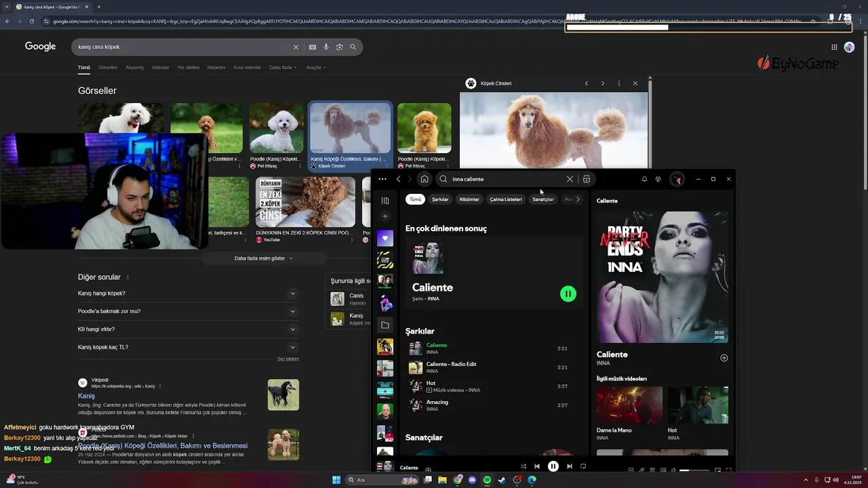Mute Spotify volume speaker icon
This screenshot has height=488, width=868.
tap(674, 470)
